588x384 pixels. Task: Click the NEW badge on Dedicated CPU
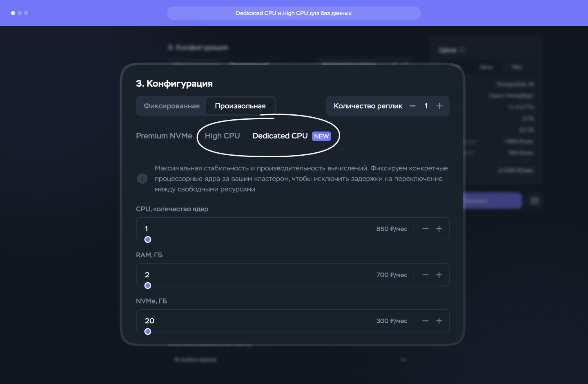(321, 136)
